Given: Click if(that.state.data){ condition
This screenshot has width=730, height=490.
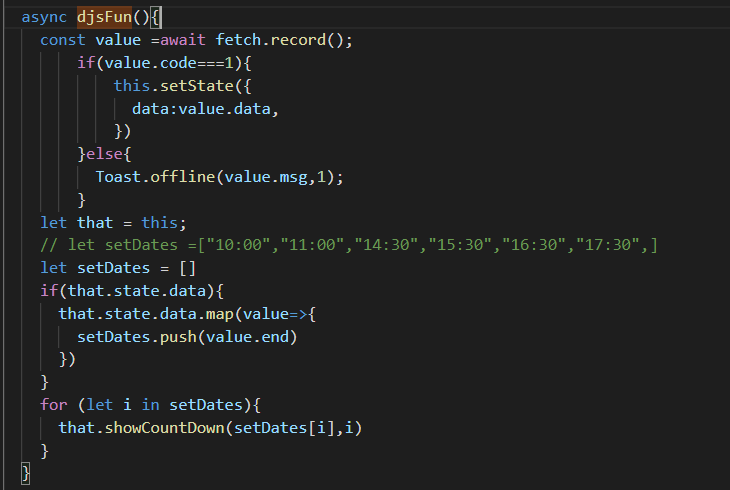Looking at the screenshot, I should coord(132,291).
